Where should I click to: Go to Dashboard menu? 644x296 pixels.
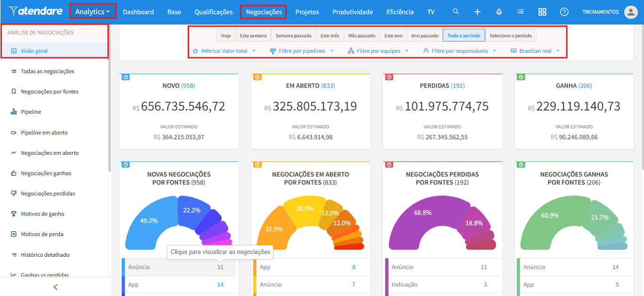point(138,12)
